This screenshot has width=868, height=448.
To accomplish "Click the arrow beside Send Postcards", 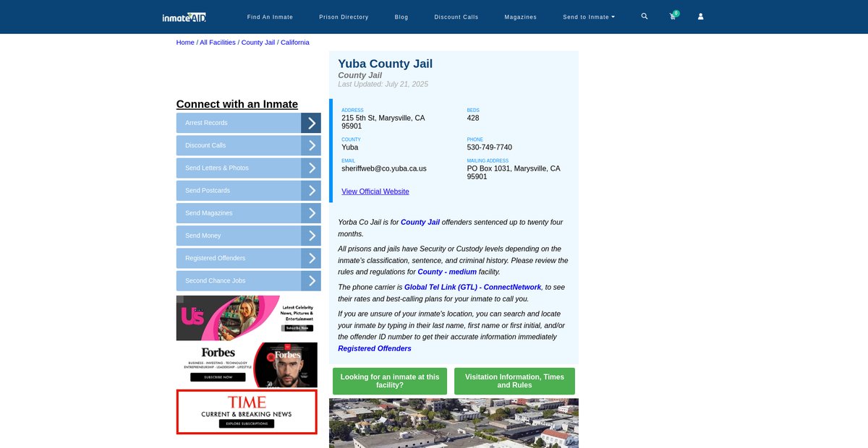I will coord(311,191).
